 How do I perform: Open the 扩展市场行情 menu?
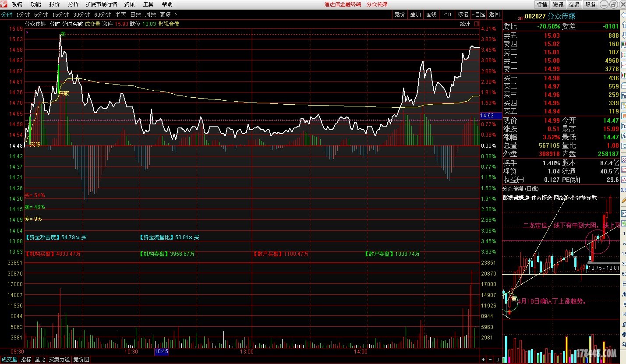pos(101,4)
